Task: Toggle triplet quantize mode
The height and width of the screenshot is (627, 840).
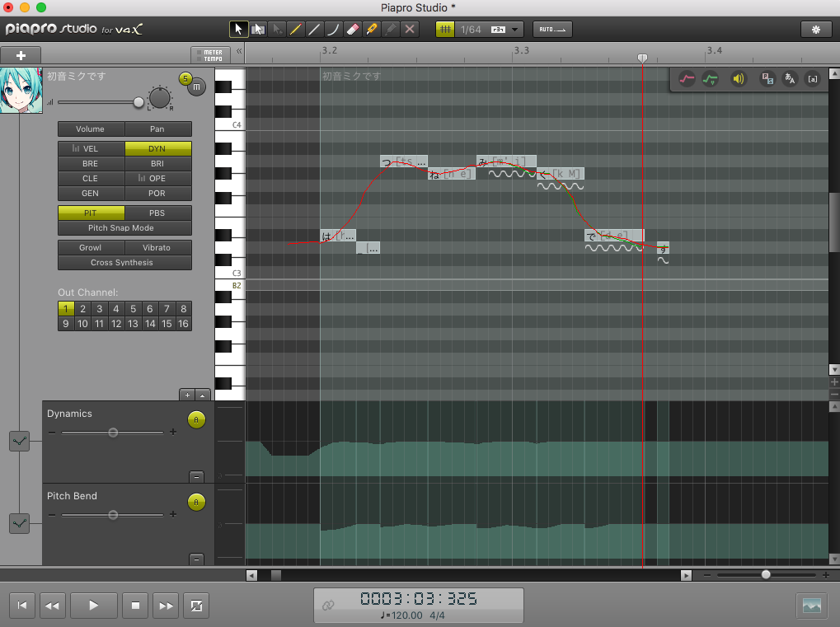Action: pos(498,30)
